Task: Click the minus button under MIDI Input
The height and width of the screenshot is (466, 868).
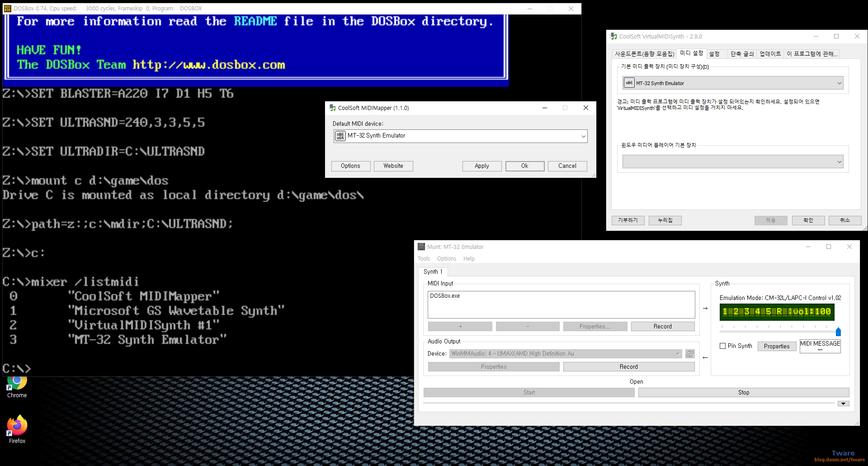Action: pos(528,326)
